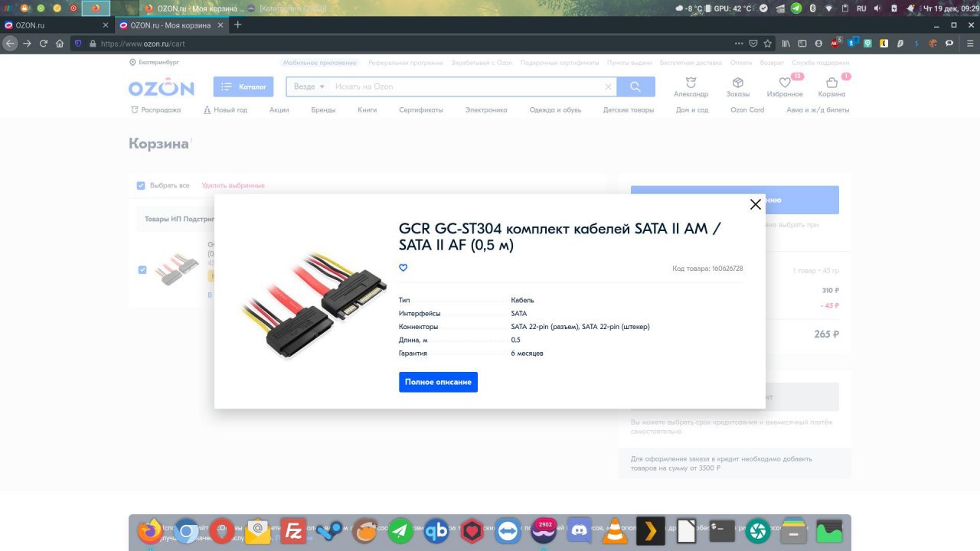This screenshot has width=980, height=551.
Task: Open Подарочные сертификаты link
Action: [x=559, y=63]
